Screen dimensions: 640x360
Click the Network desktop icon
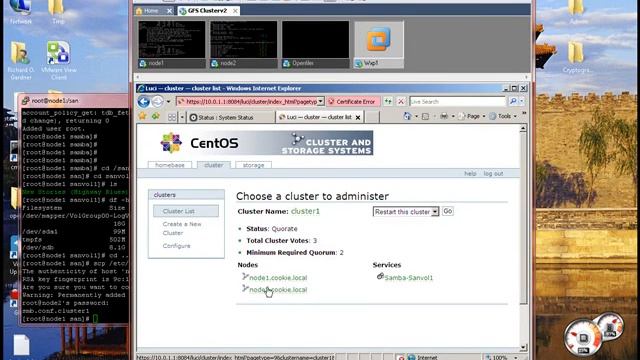coord(20,12)
